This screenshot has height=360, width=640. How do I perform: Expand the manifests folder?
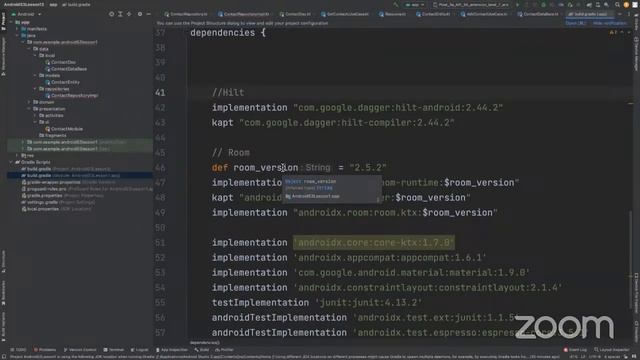point(18,29)
